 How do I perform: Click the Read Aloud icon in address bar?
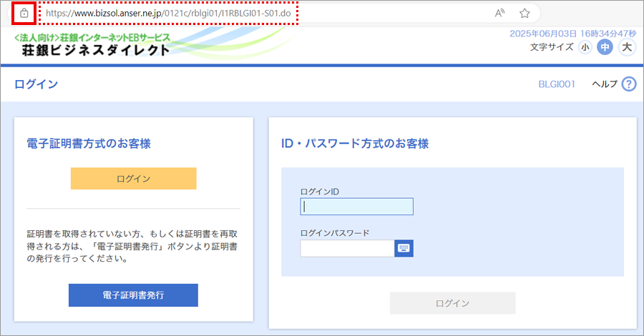click(x=499, y=13)
